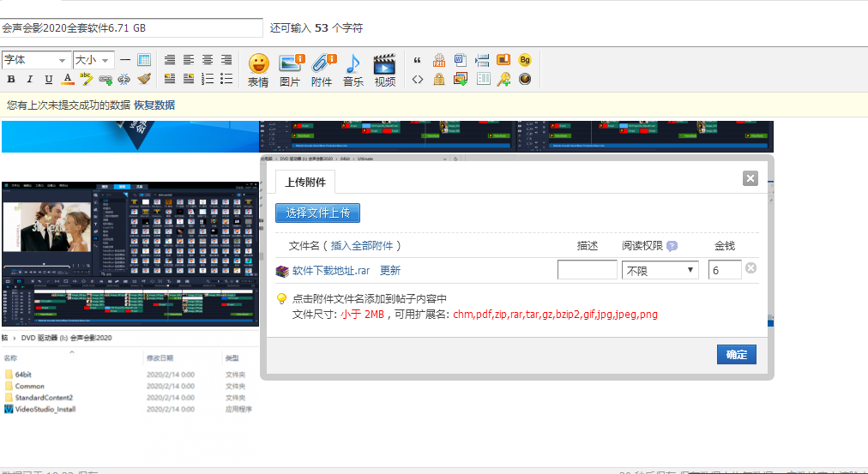The height and width of the screenshot is (474, 868).
Task: Switch to the 上传附件 tab
Action: click(x=305, y=182)
